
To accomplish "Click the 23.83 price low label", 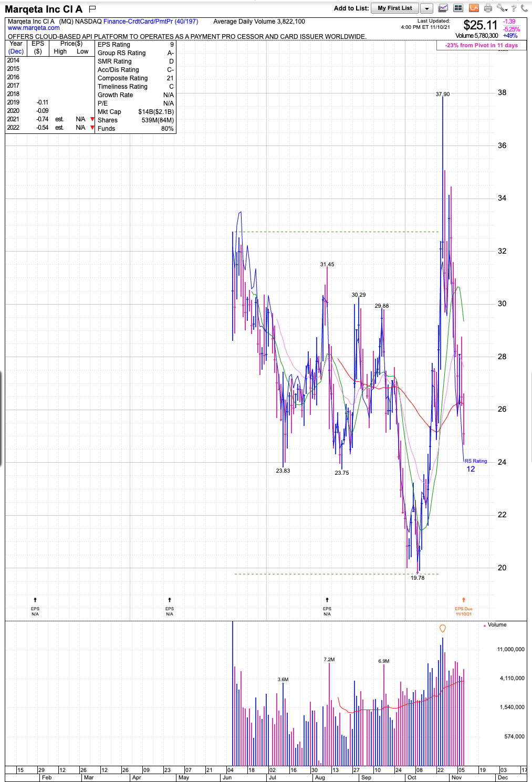I will coord(283,471).
